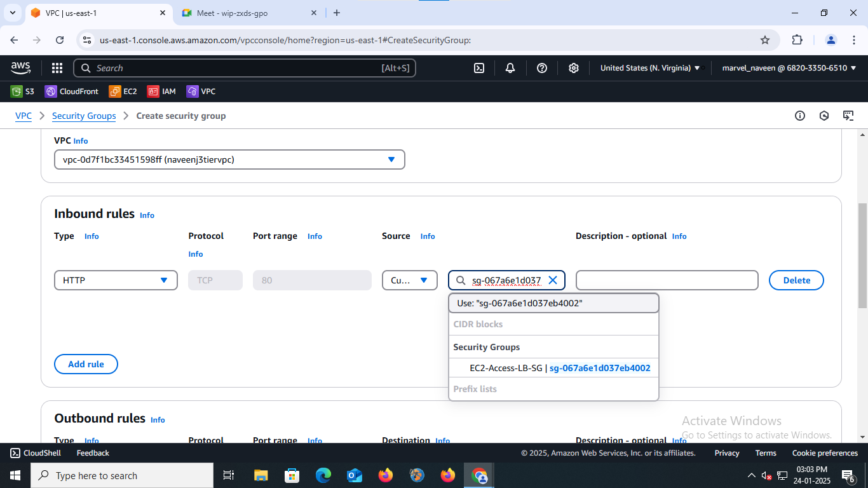
Task: Open the AWS services grid menu
Action: (x=57, y=68)
